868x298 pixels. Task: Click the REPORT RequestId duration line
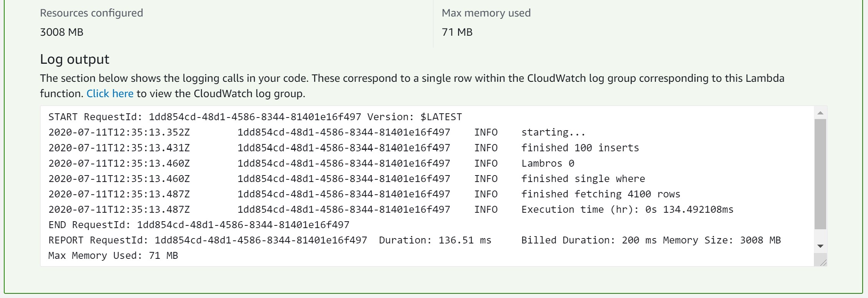[269, 240]
